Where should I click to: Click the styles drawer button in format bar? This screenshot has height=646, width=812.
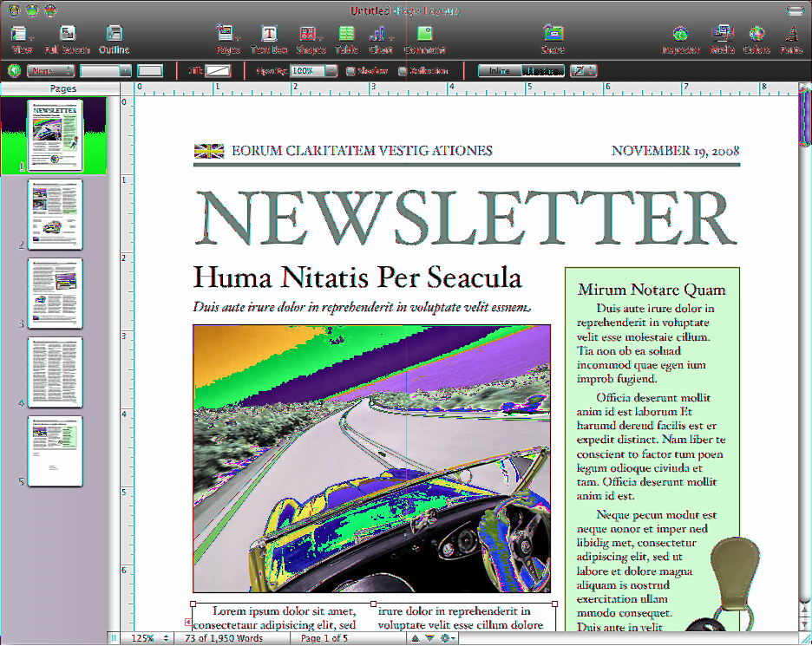point(15,70)
